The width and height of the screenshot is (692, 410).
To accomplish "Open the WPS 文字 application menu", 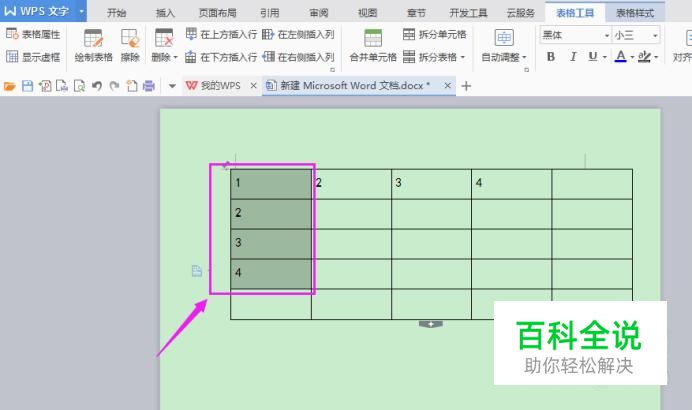I will 43,11.
